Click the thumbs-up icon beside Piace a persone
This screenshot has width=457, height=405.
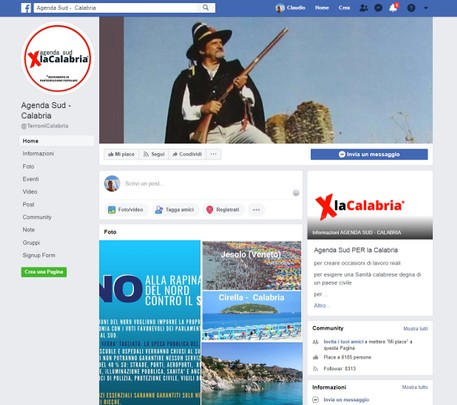coord(315,357)
